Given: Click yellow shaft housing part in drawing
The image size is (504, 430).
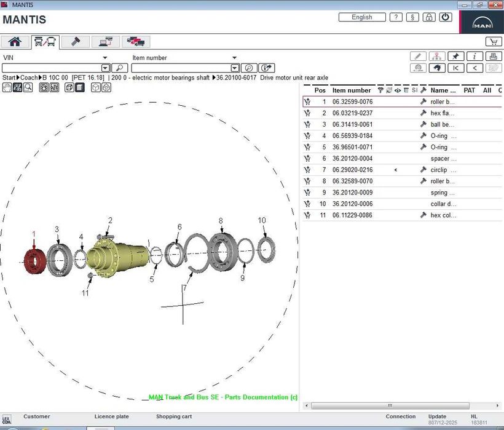Looking at the screenshot, I should click(117, 257).
